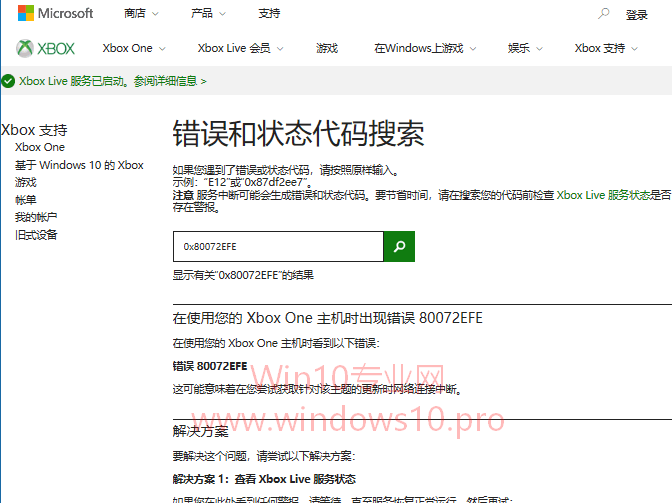Click the Xbox 支持 sidebar heading
Screen dimensions: 672x503
34,130
